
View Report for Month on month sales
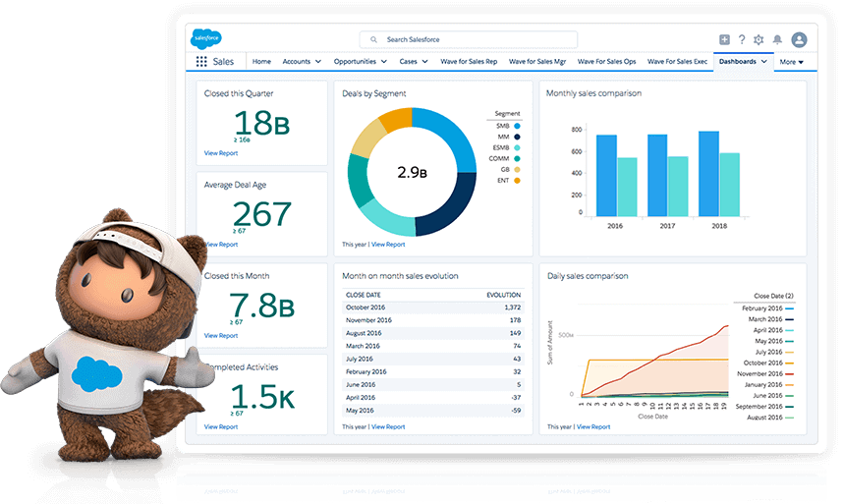[x=388, y=427]
